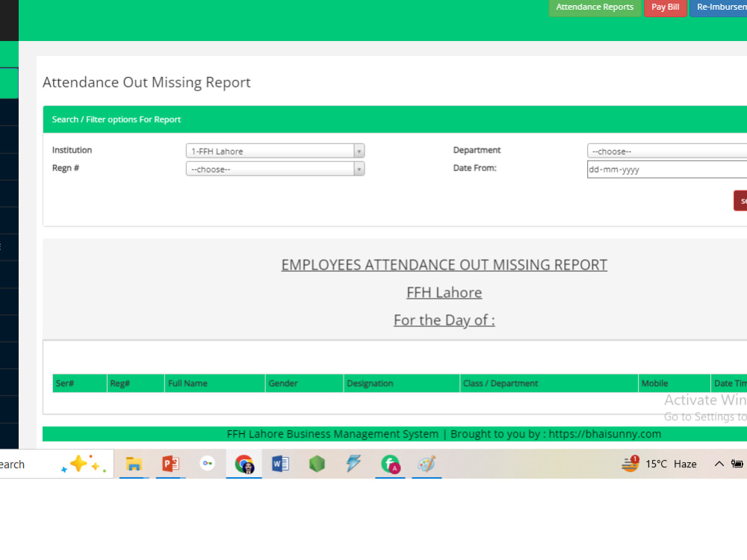Click the Date Time column header
This screenshot has width=747, height=560.
[729, 383]
